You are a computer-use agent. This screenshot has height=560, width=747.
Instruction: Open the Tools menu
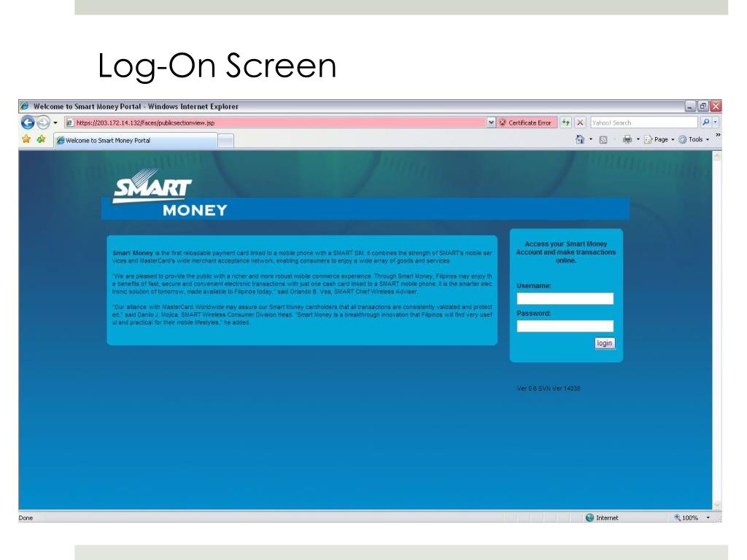694,139
